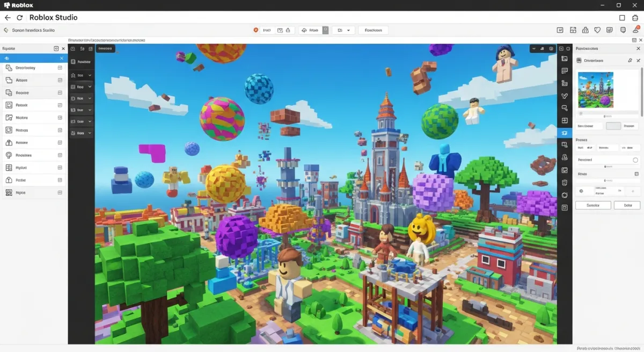The width and height of the screenshot is (644, 352).
Task: Click the back arrow beside Roblox Studio title
Action: 8,18
